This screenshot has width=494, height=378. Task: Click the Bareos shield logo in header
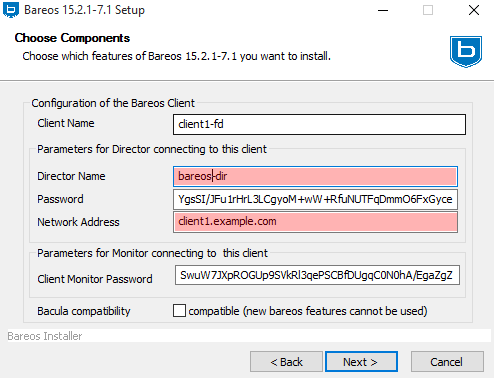click(x=466, y=51)
